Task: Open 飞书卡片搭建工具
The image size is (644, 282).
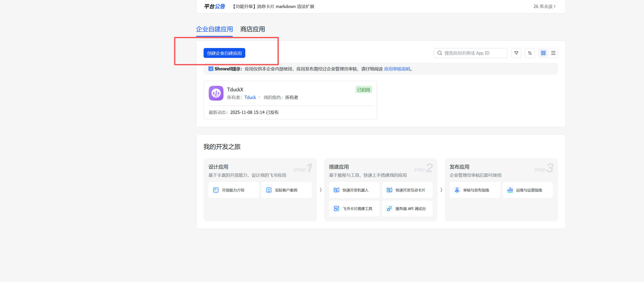Action: coord(354,209)
